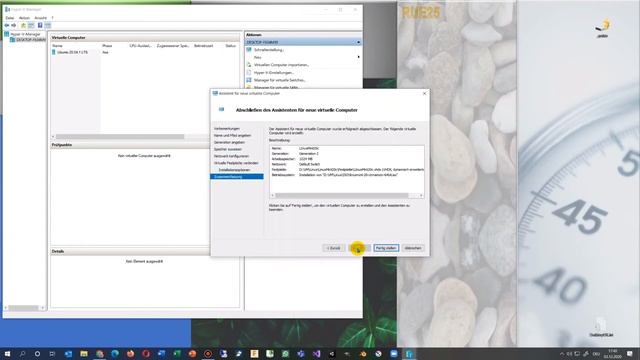Click right arrow of description scrollbar
The height and width of the screenshot is (360, 640).
pyautogui.click(x=421, y=196)
